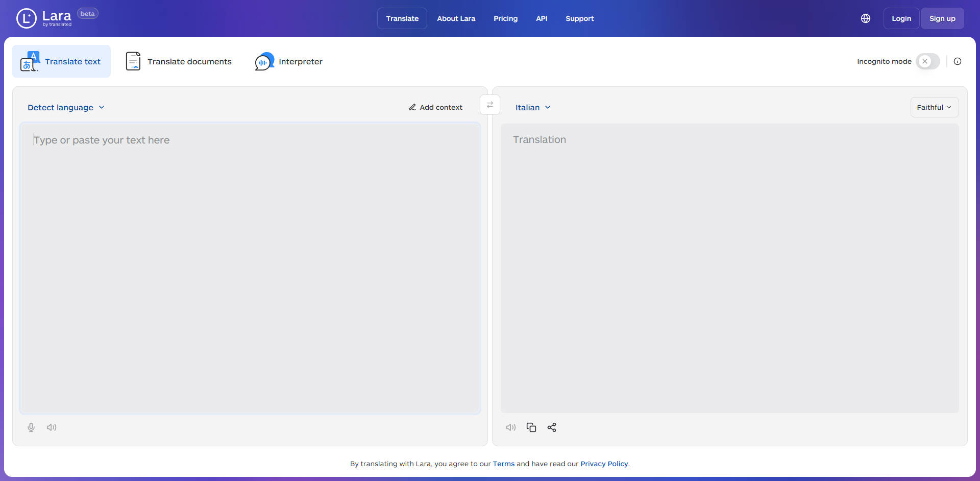The image size is (980, 481).
Task: Click the Incognito mode info icon
Action: coord(958,61)
